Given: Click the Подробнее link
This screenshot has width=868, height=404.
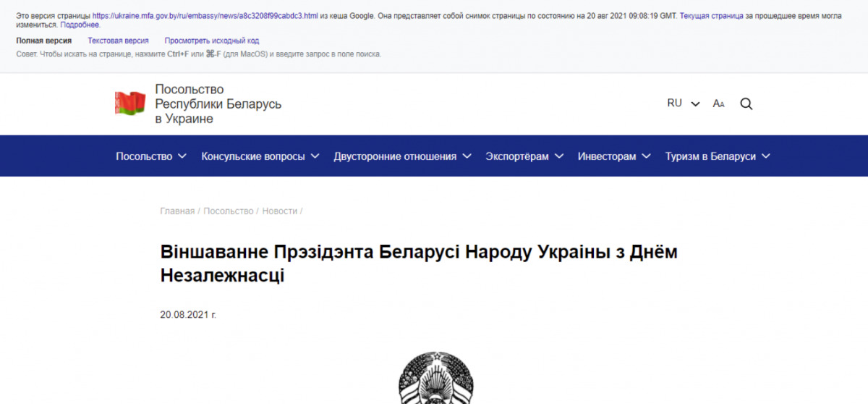Looking at the screenshot, I should pyautogui.click(x=80, y=25).
